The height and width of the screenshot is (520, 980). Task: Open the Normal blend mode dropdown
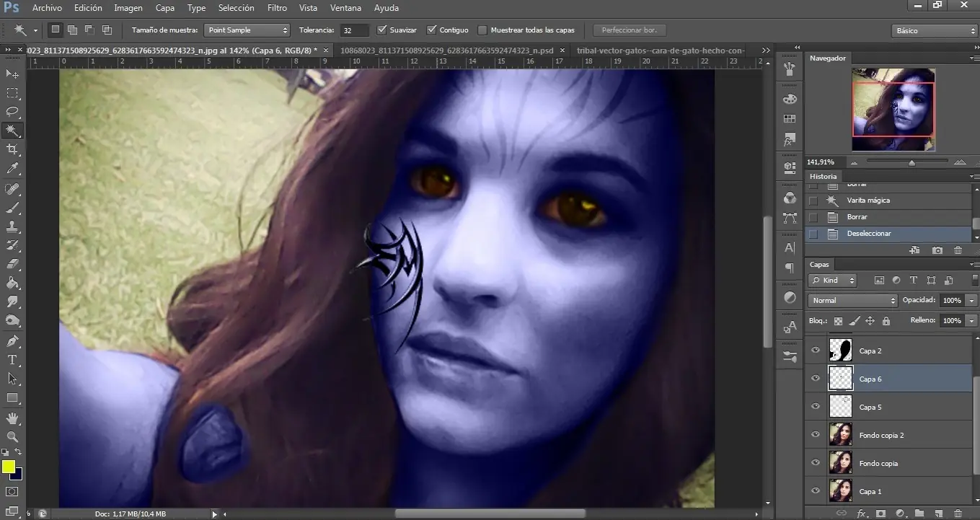(852, 300)
